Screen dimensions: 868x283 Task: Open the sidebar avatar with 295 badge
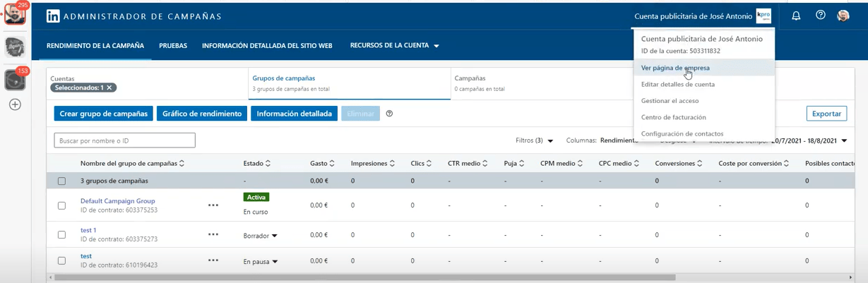tap(15, 13)
